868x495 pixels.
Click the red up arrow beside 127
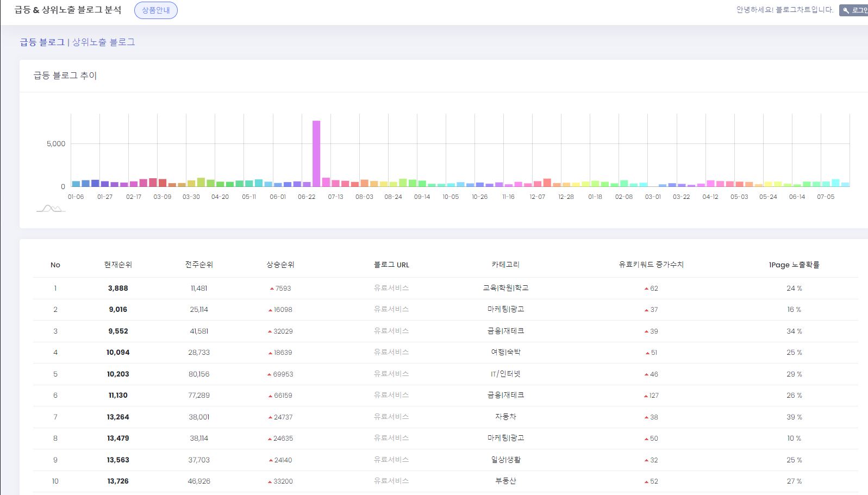pos(646,396)
